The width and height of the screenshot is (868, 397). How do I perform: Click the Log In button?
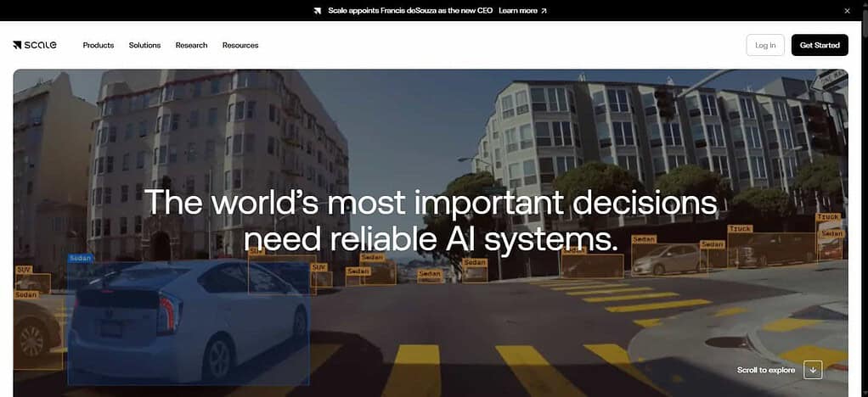765,45
